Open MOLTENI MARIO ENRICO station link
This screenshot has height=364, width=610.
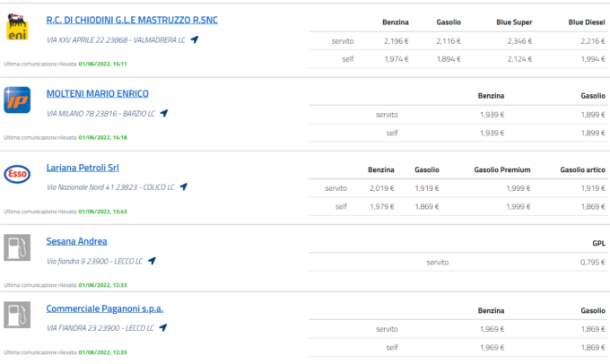click(98, 93)
